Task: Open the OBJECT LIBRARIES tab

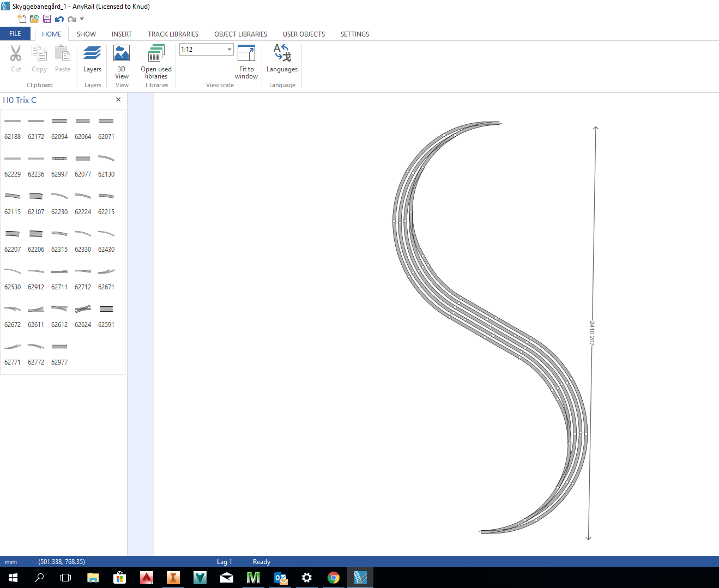Action: [x=240, y=34]
